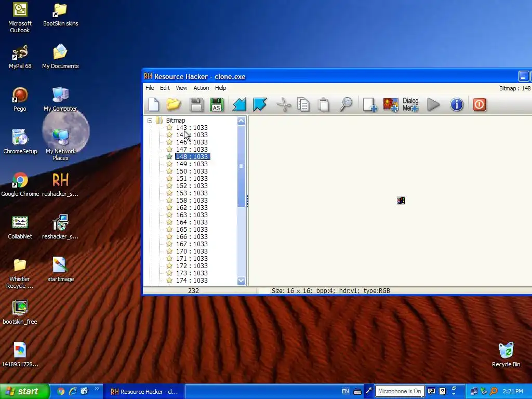The width and height of the screenshot is (532, 399).
Task: Open the ChromeSetup desktop icon
Action: pos(20,142)
